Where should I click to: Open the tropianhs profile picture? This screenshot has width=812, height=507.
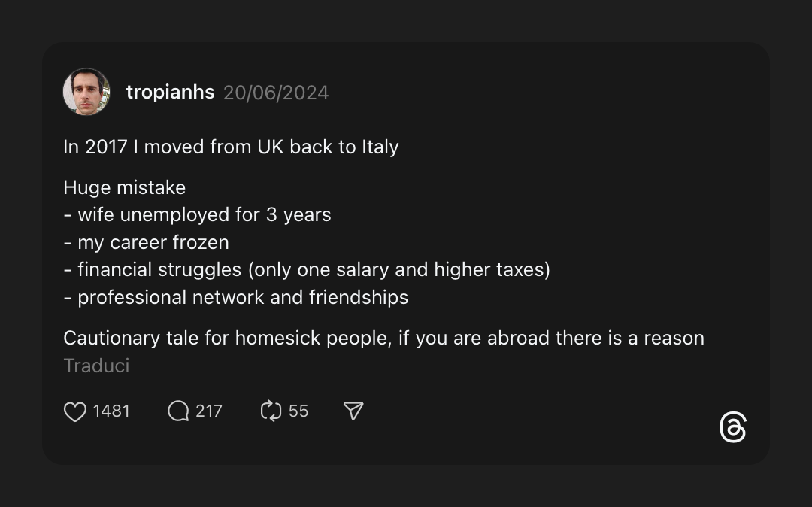pyautogui.click(x=86, y=93)
